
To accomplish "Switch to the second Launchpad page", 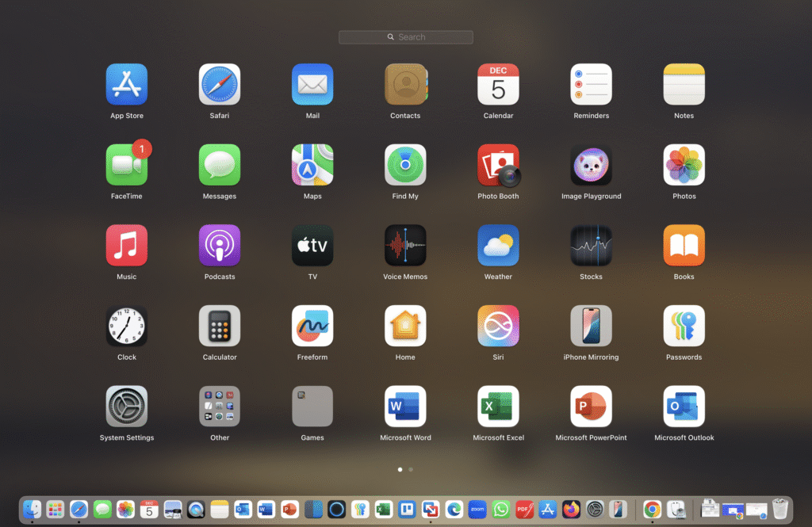I will click(410, 469).
